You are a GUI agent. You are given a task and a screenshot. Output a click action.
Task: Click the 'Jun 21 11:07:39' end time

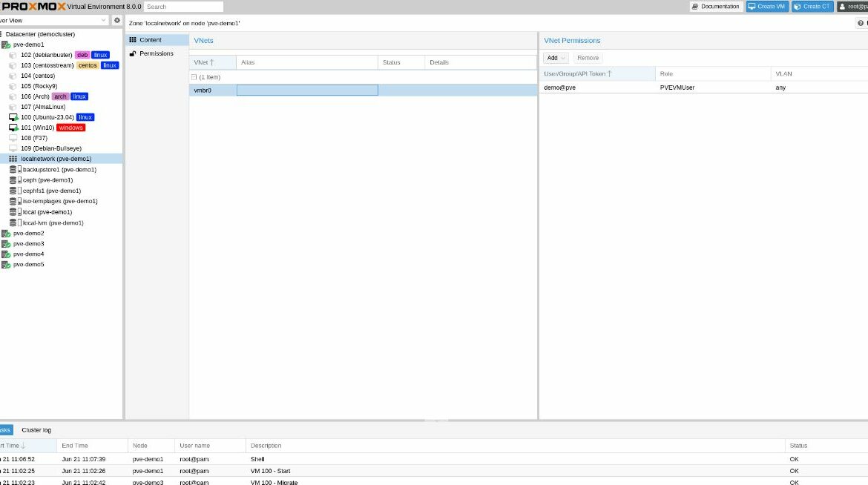(84, 460)
